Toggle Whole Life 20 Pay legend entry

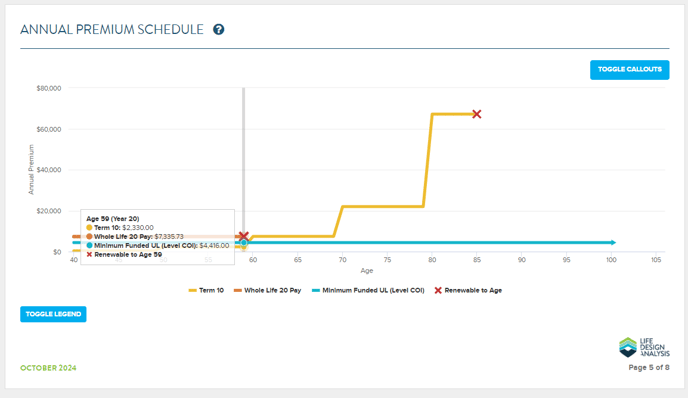pos(267,290)
